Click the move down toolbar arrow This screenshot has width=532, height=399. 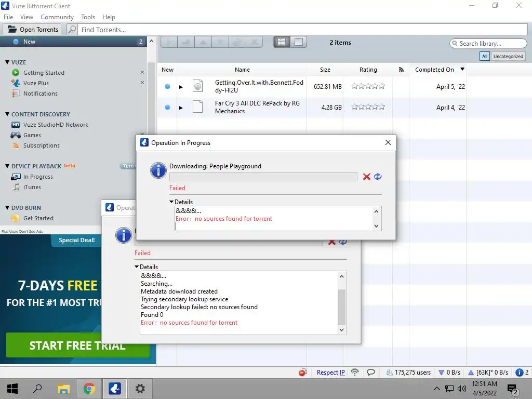tap(220, 42)
